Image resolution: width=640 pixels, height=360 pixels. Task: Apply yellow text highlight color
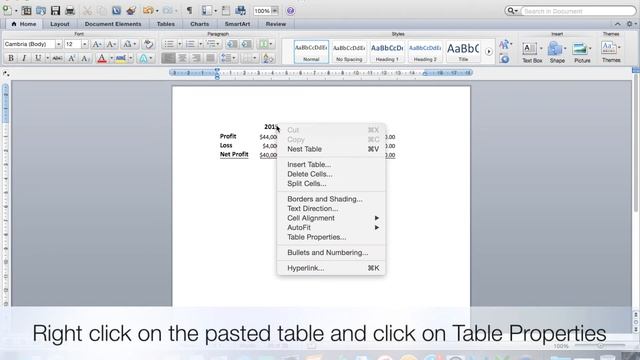click(121, 58)
